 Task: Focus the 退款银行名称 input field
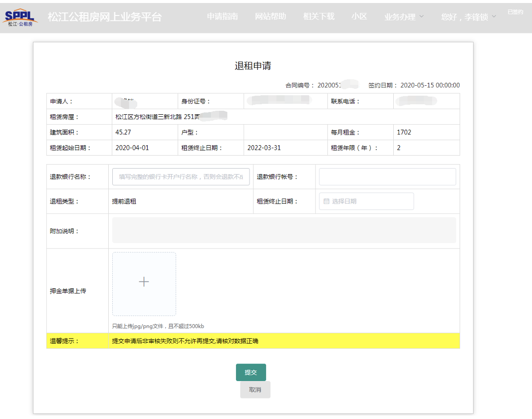click(x=181, y=177)
